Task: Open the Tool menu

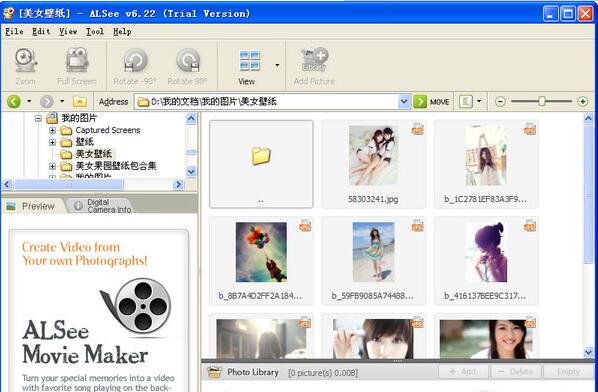Action: [95, 32]
